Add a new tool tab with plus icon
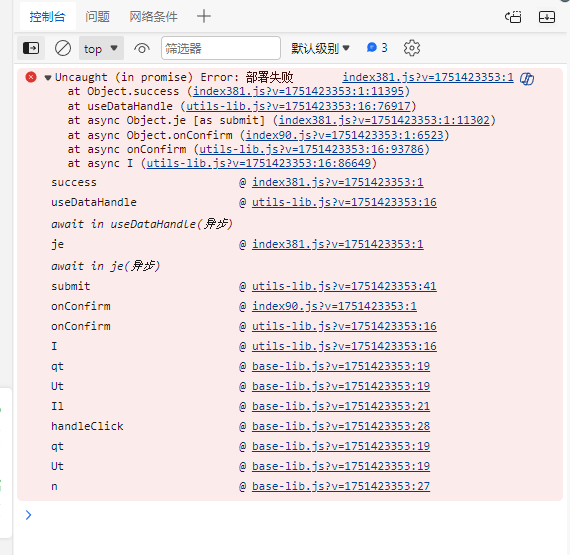 point(204,16)
